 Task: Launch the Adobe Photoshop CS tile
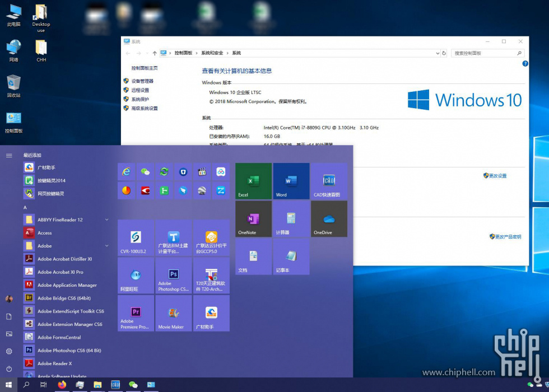pos(174,276)
